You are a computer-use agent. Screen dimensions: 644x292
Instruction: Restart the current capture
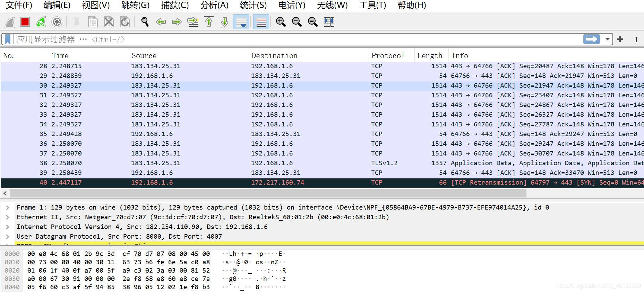pos(41,22)
